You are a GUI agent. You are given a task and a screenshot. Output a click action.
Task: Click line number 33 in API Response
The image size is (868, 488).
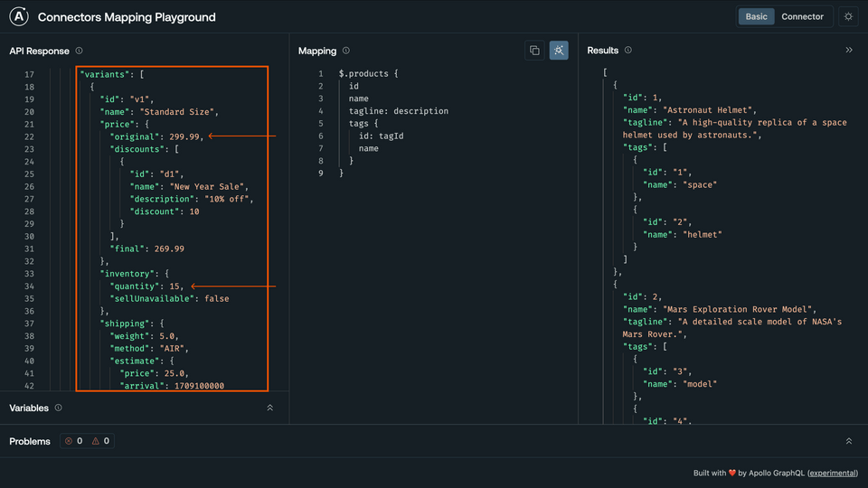point(29,274)
